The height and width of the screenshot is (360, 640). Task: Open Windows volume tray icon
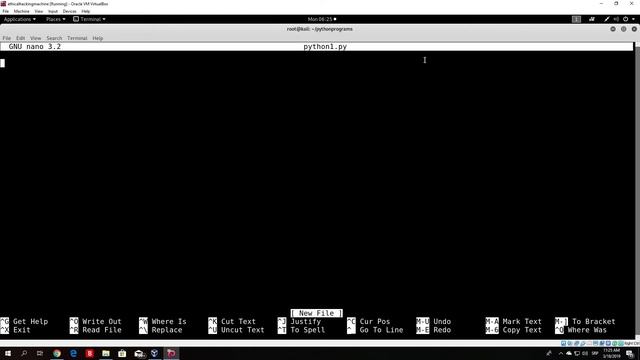(x=585, y=353)
